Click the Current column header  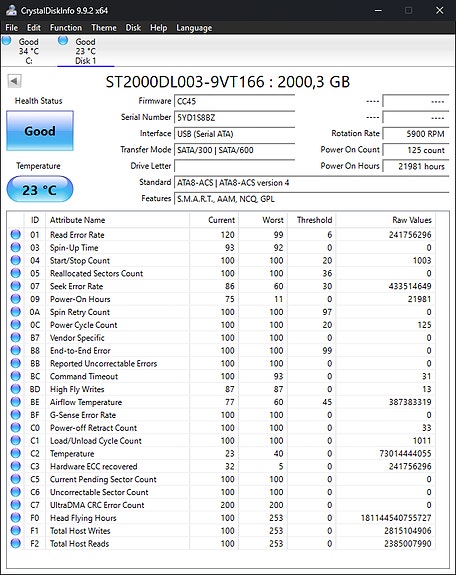214,220
